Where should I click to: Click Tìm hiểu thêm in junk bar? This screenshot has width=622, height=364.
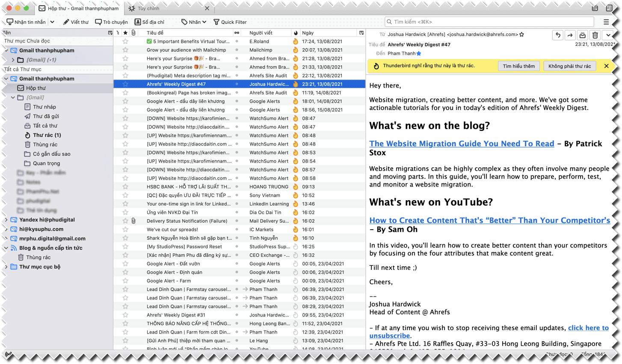click(x=518, y=66)
